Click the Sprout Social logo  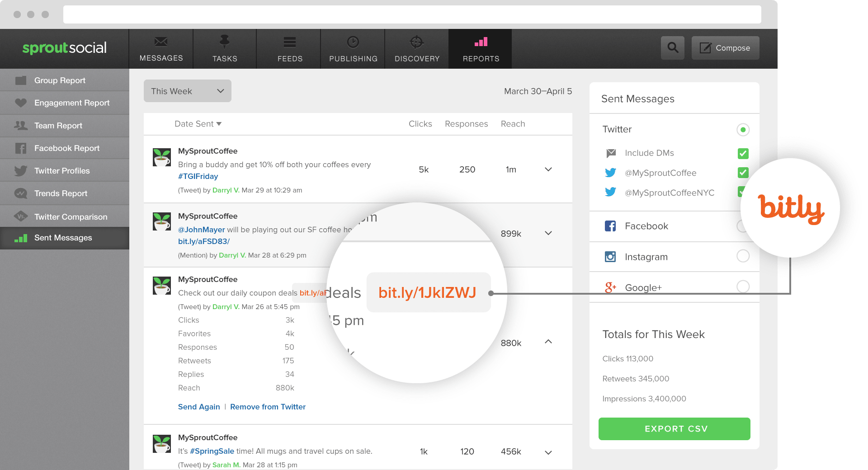point(65,48)
